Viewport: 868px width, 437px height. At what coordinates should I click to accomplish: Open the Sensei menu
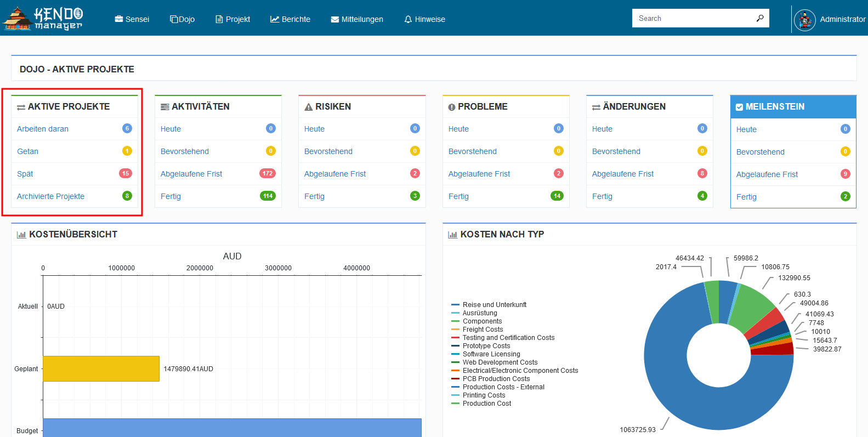tap(132, 19)
